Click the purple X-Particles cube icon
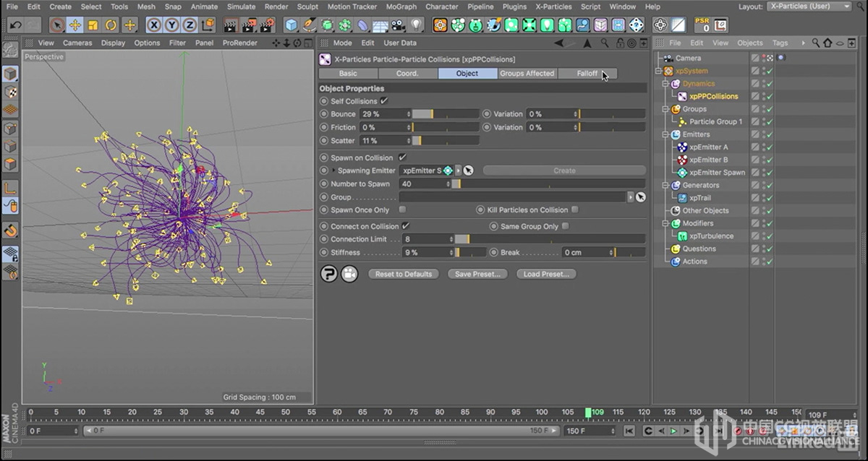The width and height of the screenshot is (868, 461). [x=600, y=25]
